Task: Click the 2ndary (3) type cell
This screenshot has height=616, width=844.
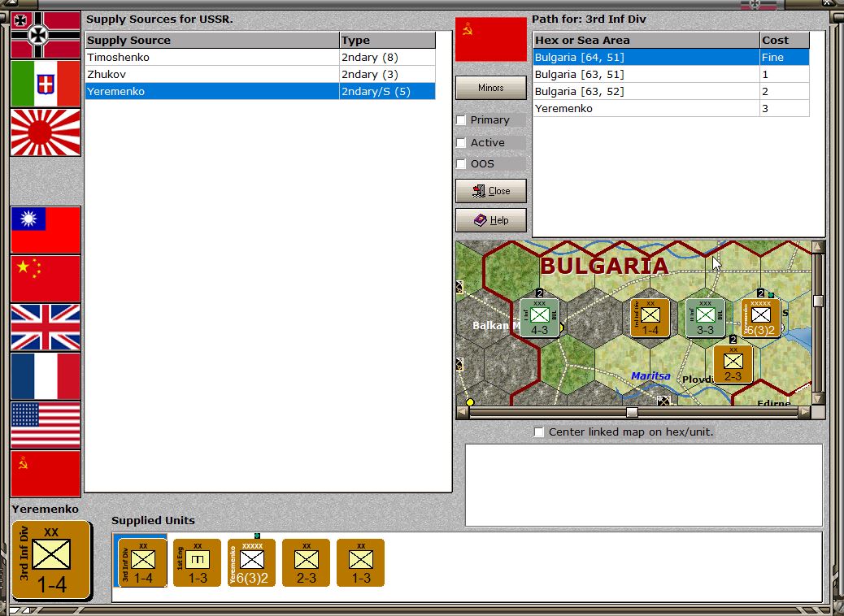Action: point(388,74)
